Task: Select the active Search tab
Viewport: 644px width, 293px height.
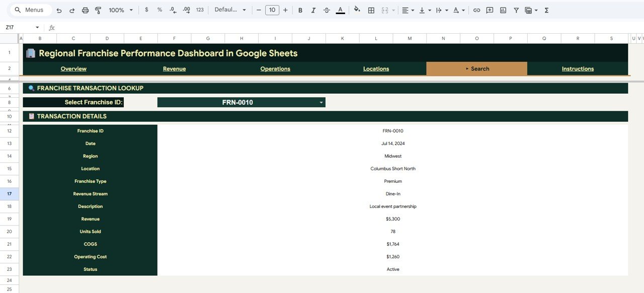Action: (x=477, y=68)
